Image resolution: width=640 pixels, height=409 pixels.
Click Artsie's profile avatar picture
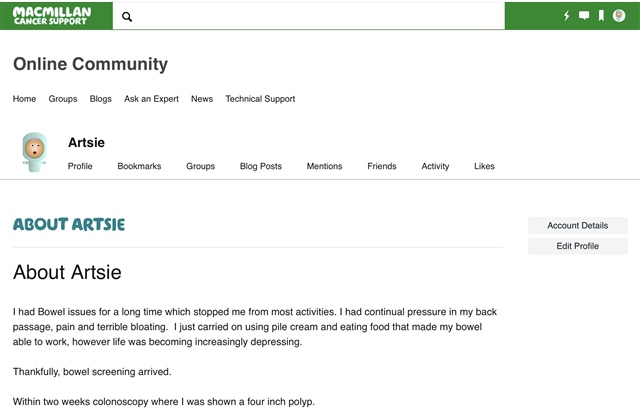35,152
